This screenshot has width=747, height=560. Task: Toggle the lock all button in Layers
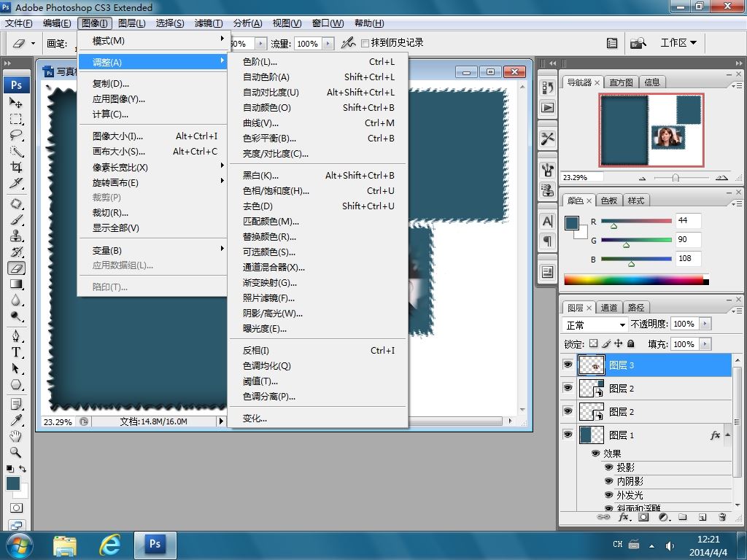tap(631, 343)
